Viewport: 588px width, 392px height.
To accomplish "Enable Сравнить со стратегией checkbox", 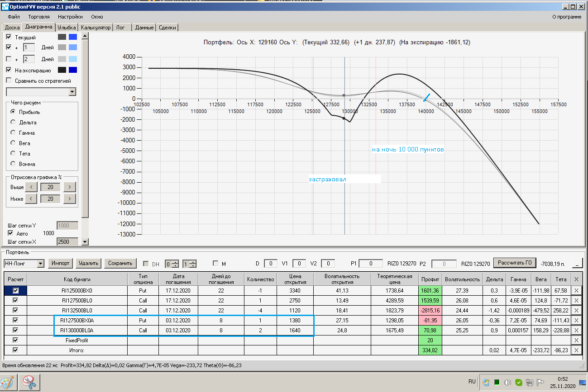I will click(x=9, y=80).
